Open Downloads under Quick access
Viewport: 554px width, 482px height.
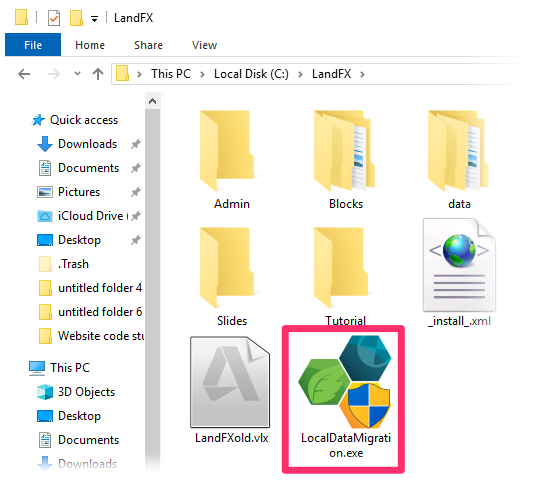click(87, 144)
